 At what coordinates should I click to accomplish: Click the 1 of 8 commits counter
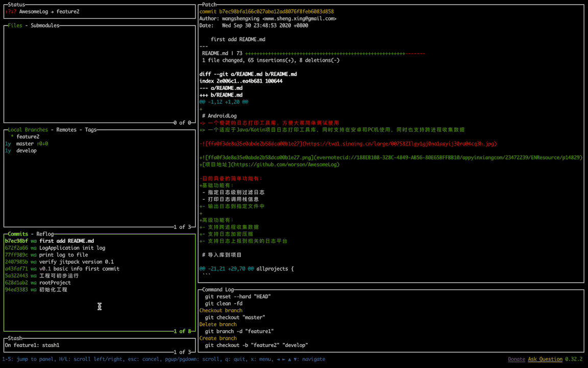pos(182,331)
